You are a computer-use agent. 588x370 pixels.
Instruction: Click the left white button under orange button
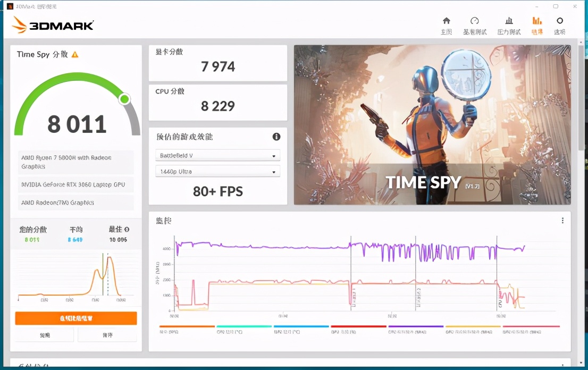[x=45, y=335]
